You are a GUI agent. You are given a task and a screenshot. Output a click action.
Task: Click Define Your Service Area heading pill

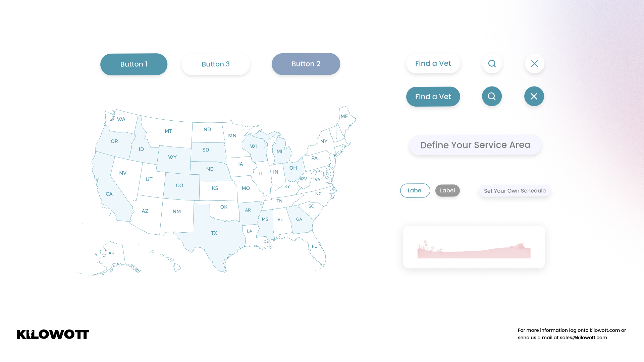[475, 145]
